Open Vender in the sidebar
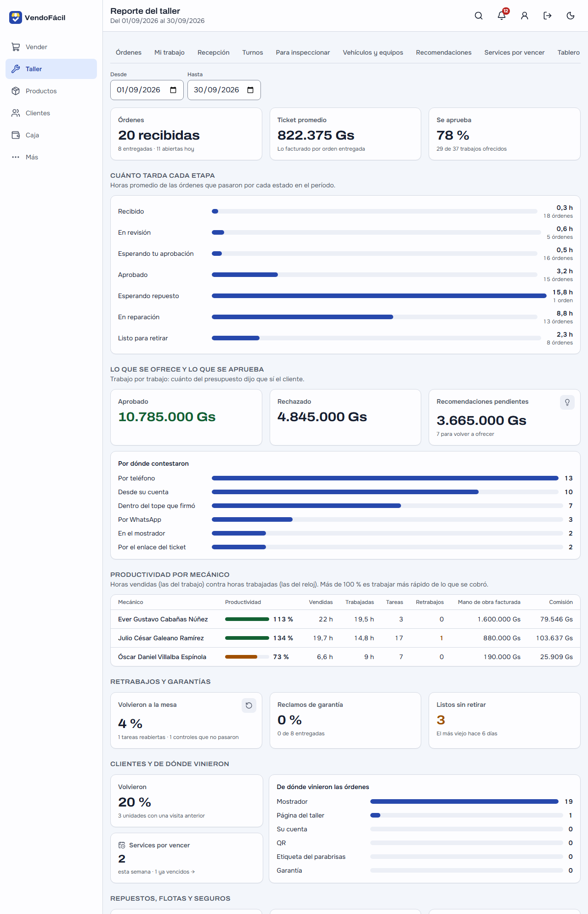 coord(51,47)
